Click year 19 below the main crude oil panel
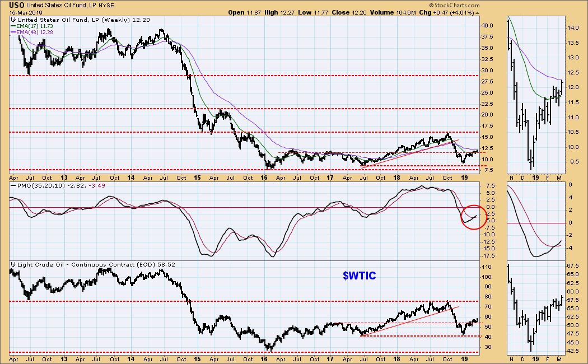 point(464,359)
